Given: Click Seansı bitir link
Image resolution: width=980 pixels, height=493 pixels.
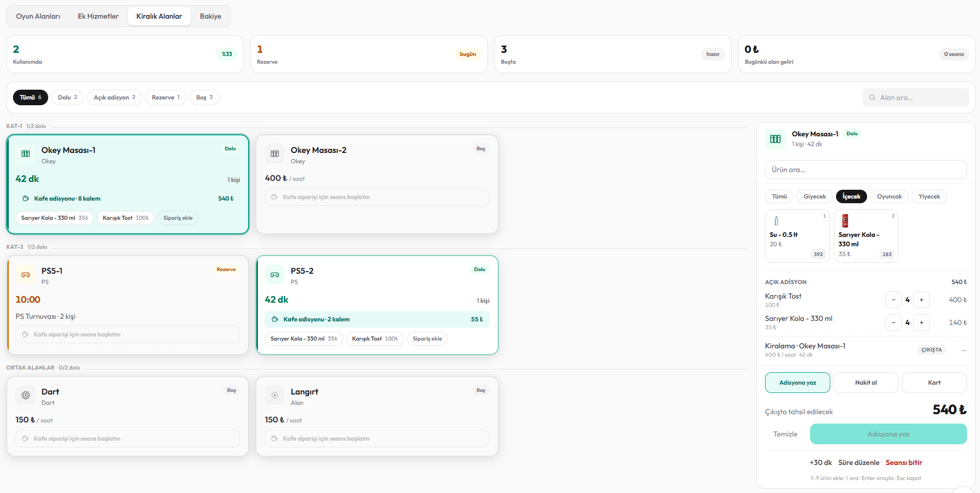Looking at the screenshot, I should click(904, 462).
